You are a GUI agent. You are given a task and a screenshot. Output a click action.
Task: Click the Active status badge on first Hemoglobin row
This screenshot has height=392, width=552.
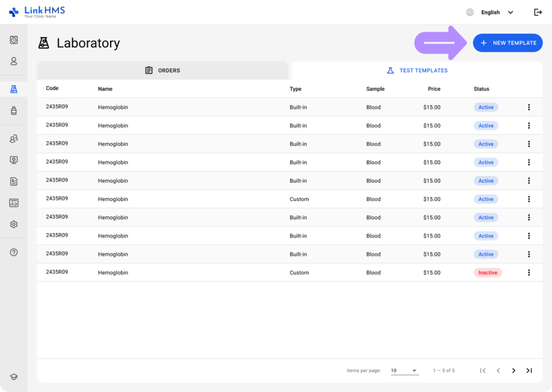(x=486, y=107)
